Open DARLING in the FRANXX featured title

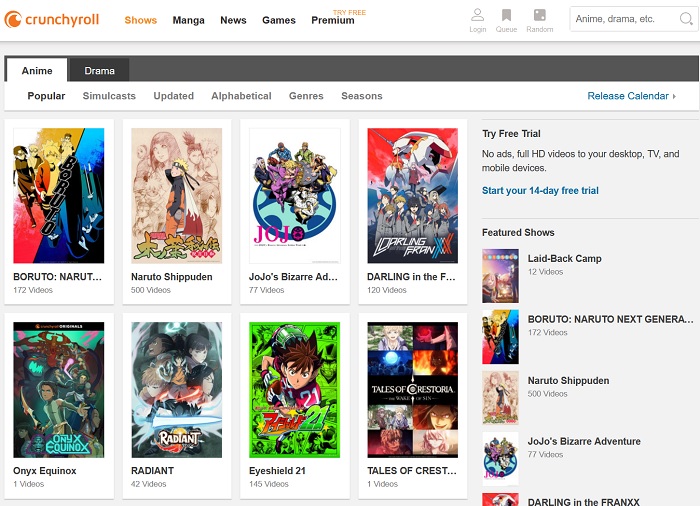583,502
